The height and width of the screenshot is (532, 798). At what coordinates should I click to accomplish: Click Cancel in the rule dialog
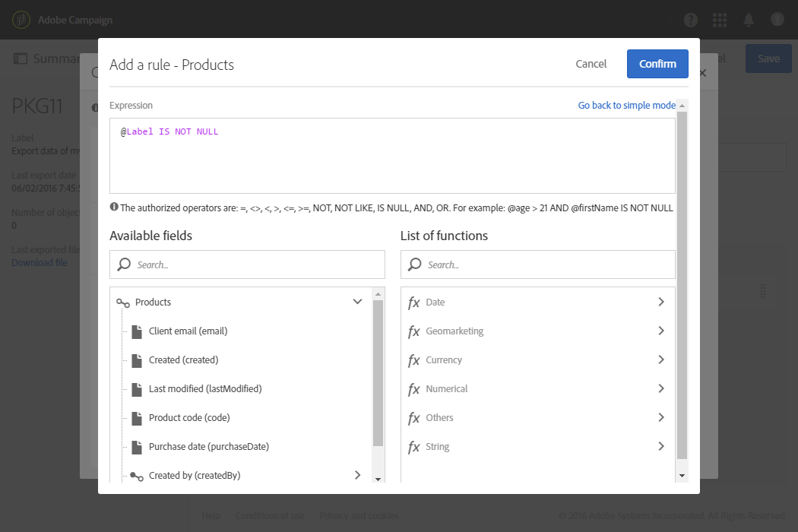click(591, 64)
